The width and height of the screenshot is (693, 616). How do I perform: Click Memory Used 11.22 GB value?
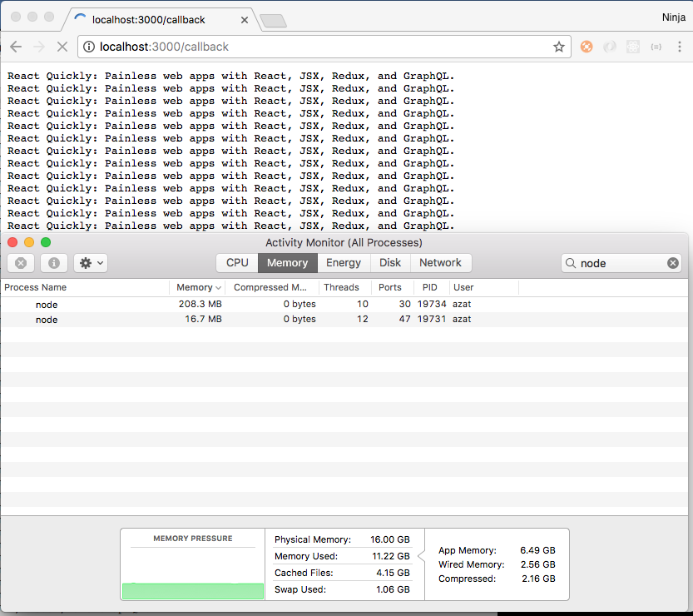pos(391,556)
